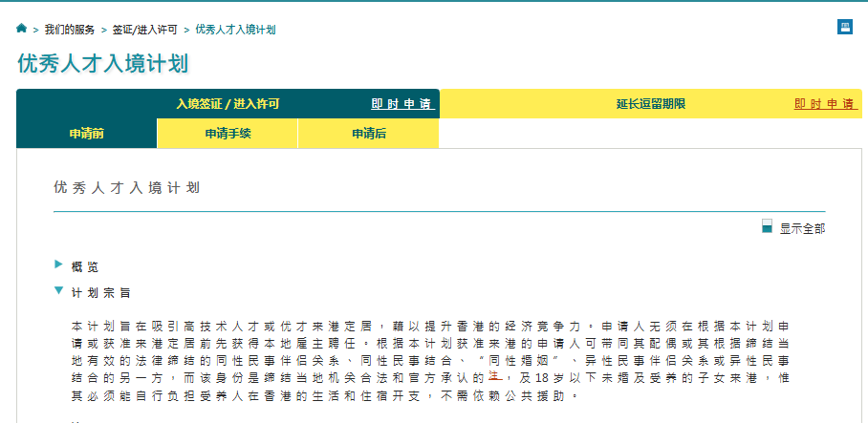This screenshot has height=423, width=868.
Task: Click the 优秀人才入境计划 content heading
Action: [x=126, y=188]
